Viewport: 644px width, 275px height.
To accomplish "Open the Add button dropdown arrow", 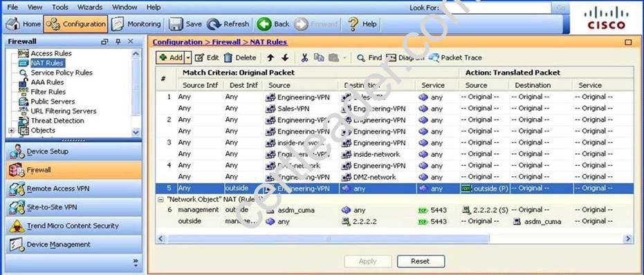I will tap(188, 58).
